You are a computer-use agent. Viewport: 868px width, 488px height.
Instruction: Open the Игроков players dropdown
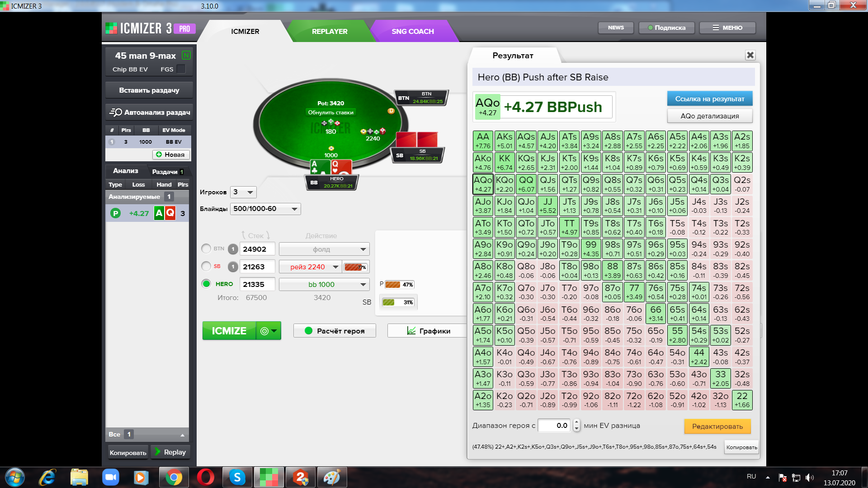click(243, 192)
